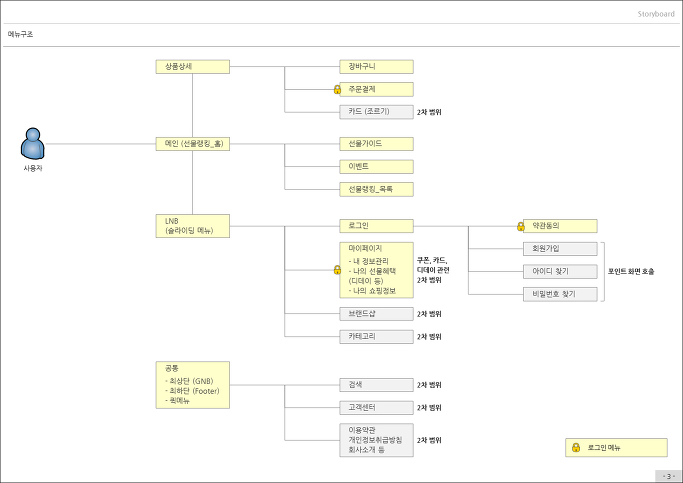Select the 회원가입 gray box
Screen dimensions: 683x483
point(560,249)
